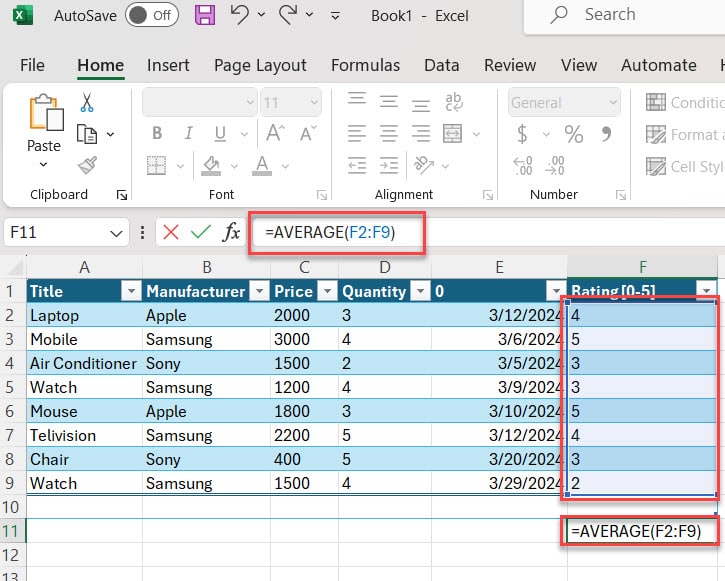Click the Top Align icon
The image size is (725, 581).
click(x=357, y=99)
